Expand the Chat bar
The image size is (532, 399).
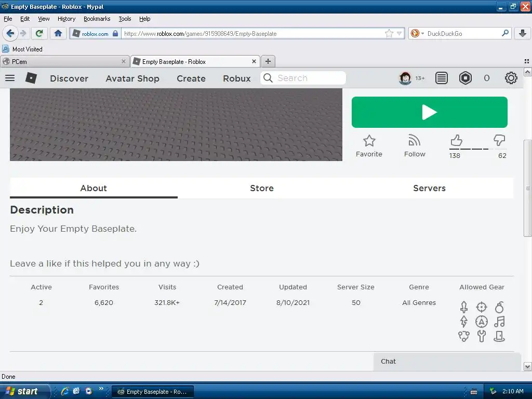pyautogui.click(x=447, y=362)
